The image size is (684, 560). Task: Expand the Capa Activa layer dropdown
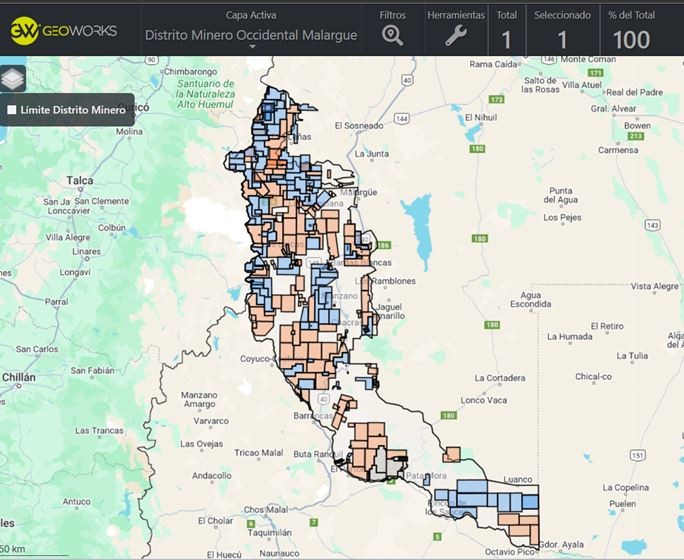[252, 46]
